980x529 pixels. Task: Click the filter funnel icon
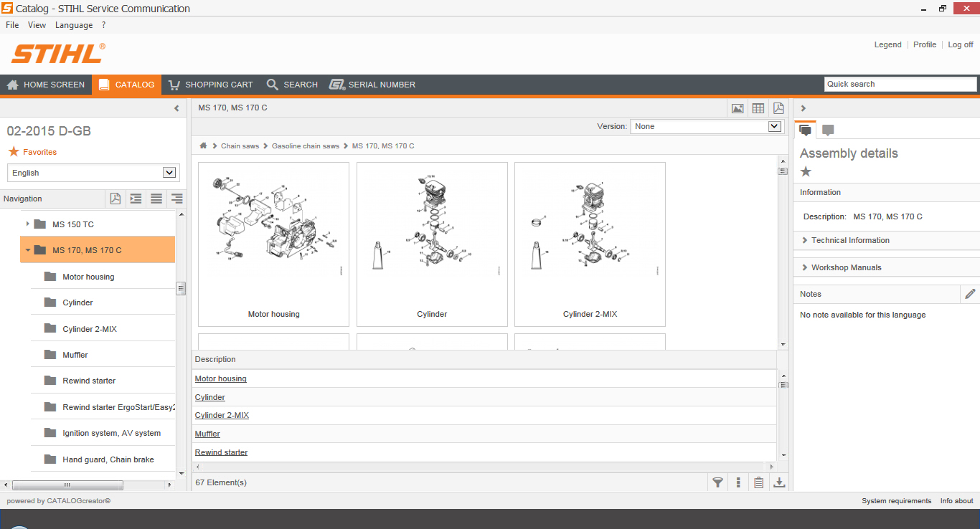coord(717,482)
